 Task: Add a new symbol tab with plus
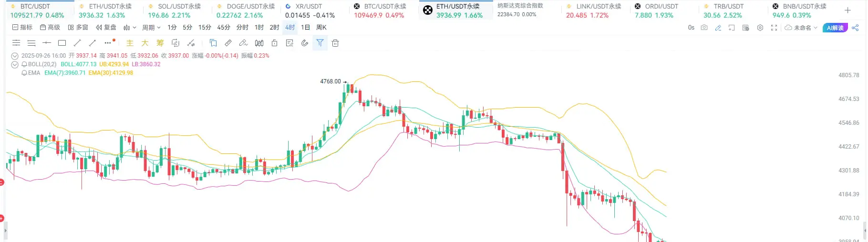coord(847,10)
